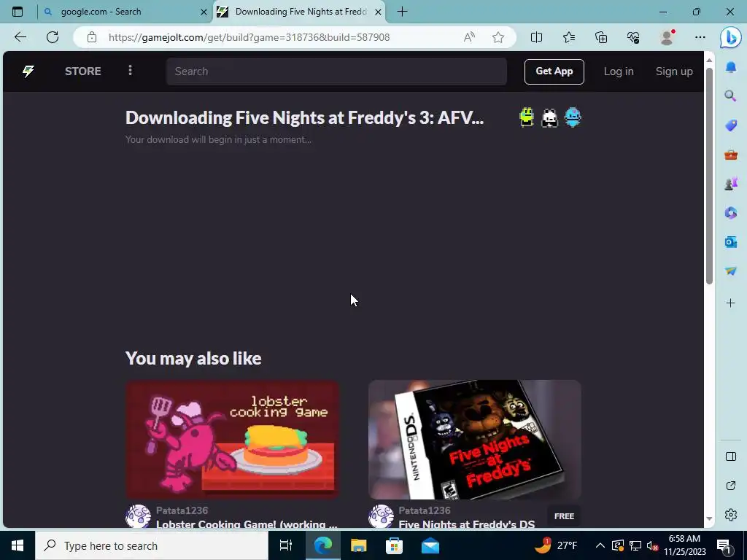Open the muted volume tray icon
The width and height of the screenshot is (747, 560).
click(652, 545)
